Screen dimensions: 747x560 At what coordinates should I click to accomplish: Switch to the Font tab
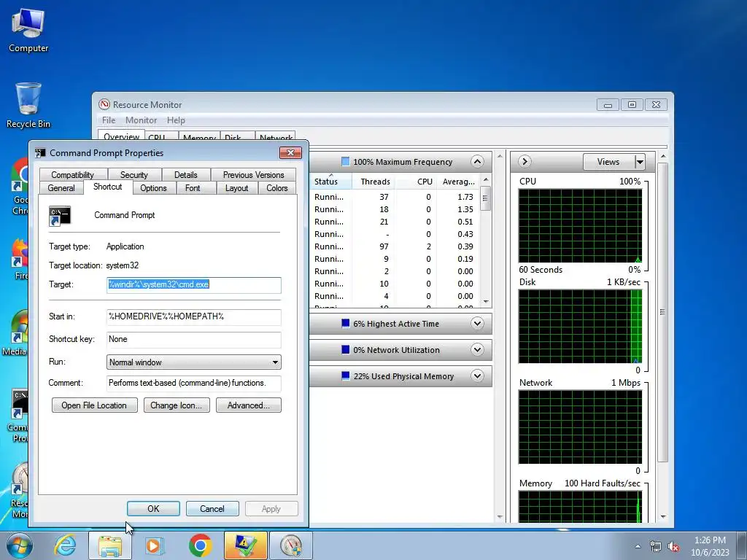coord(193,187)
